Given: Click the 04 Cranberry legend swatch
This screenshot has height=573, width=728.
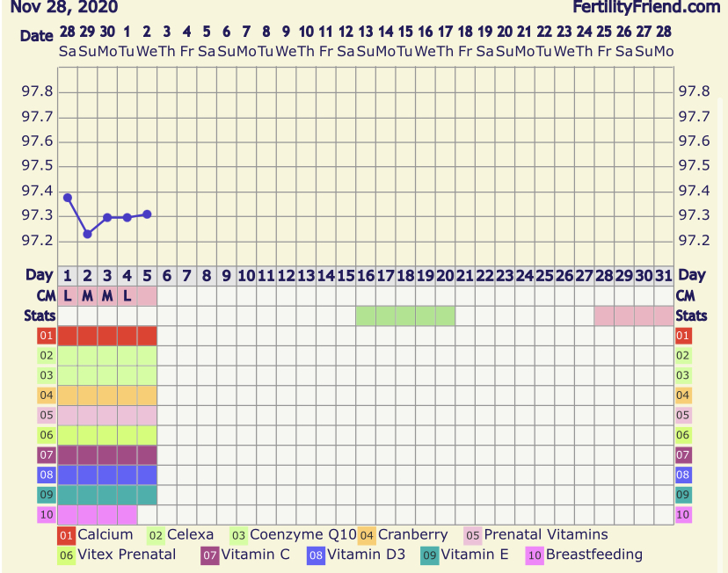Looking at the screenshot, I should click(367, 535).
